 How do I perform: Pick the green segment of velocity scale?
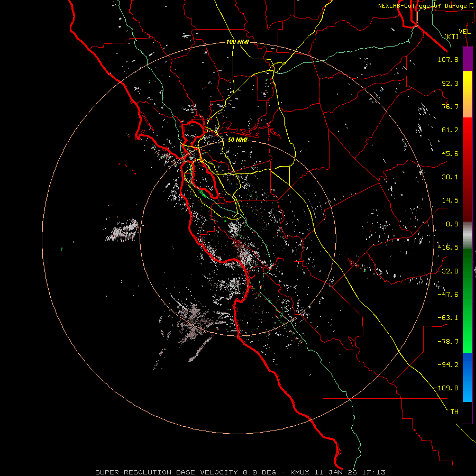467,300
